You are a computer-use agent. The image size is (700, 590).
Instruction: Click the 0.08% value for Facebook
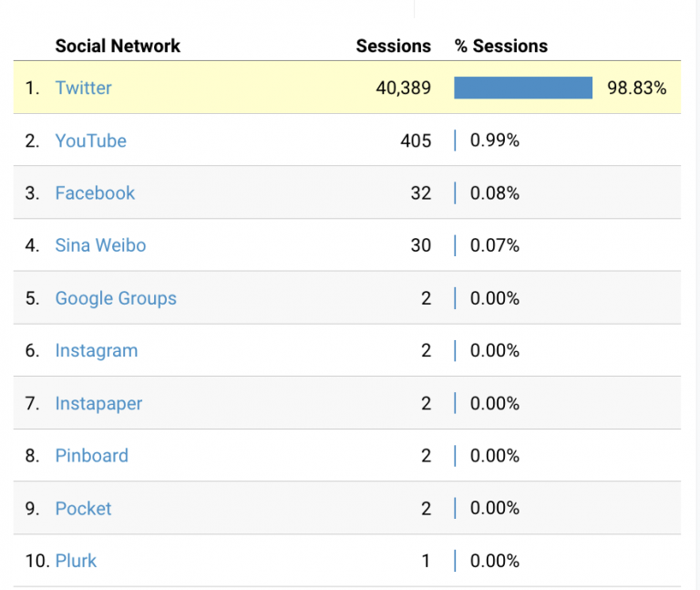tap(495, 193)
